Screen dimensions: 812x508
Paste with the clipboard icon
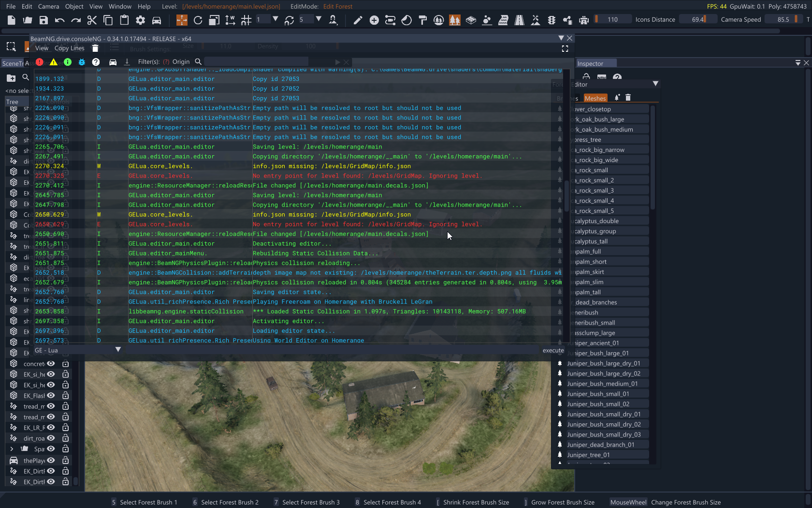click(x=124, y=20)
